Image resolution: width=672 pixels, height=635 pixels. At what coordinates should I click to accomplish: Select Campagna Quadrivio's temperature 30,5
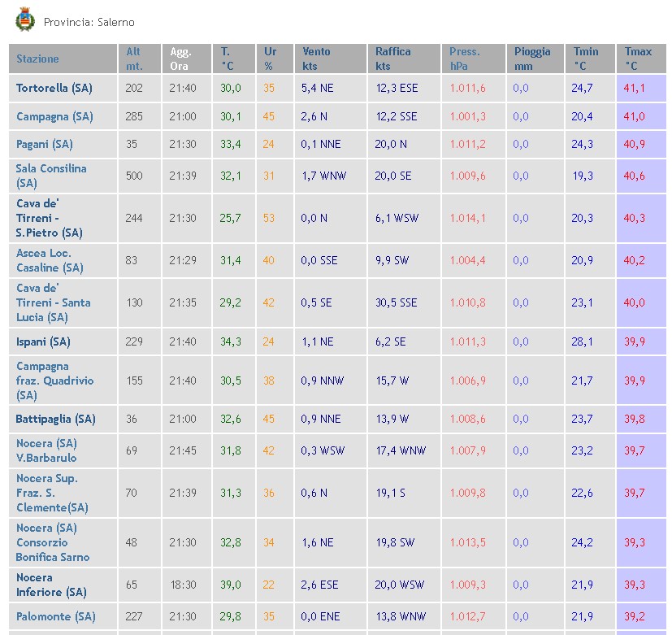pyautogui.click(x=231, y=381)
